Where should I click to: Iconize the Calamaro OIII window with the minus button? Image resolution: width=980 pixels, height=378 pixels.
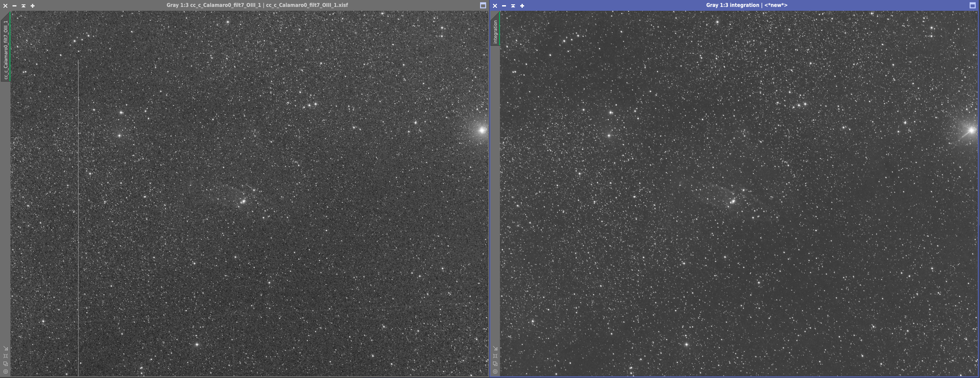(x=14, y=6)
